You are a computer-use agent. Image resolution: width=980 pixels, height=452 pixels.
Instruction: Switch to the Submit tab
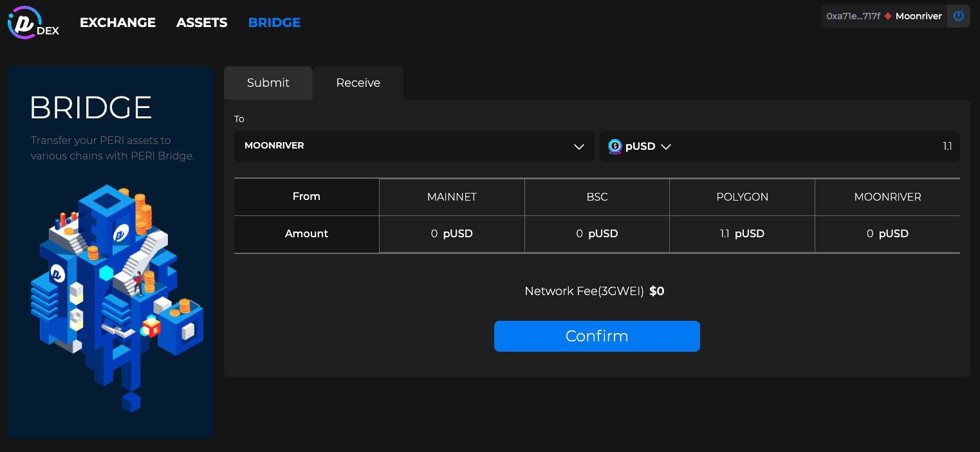[x=268, y=83]
